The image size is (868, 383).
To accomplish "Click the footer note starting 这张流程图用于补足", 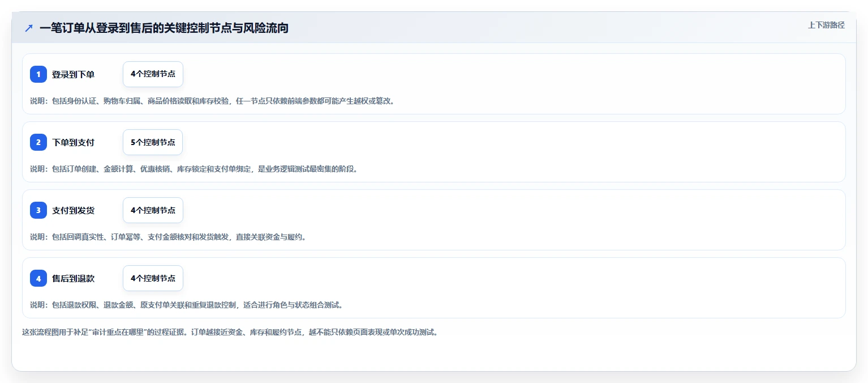I will point(230,332).
